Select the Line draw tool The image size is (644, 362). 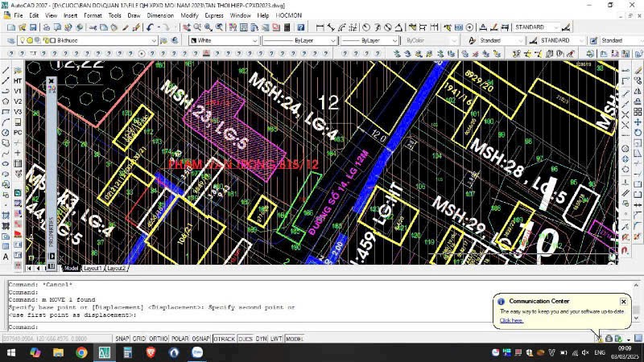coord(6,70)
